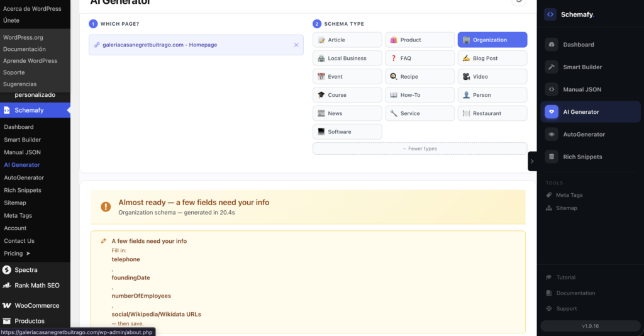The width and height of the screenshot is (644, 336).
Task: Open Rich Snippets in WordPress submenu
Action: tap(23, 190)
